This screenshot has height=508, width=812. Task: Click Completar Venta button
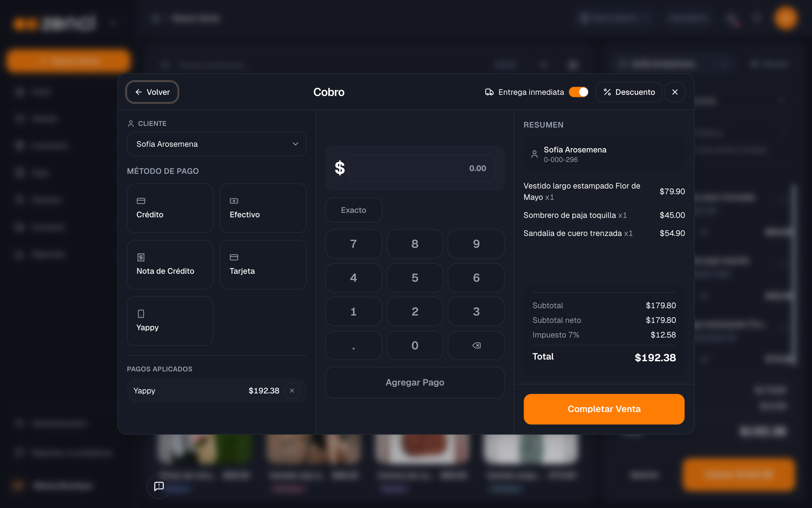click(604, 409)
